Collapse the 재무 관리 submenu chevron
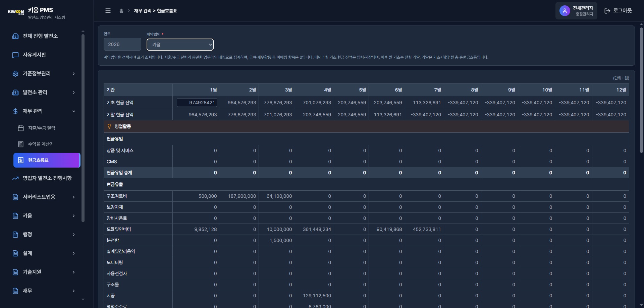The width and height of the screenshot is (644, 308). coord(74,111)
